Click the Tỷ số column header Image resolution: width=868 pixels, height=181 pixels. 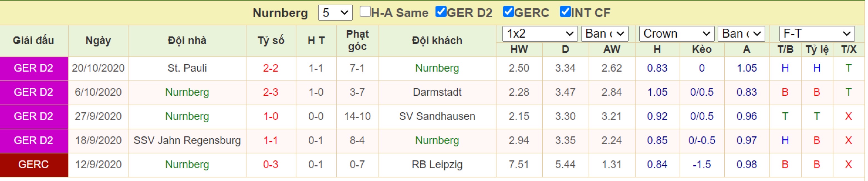point(271,41)
